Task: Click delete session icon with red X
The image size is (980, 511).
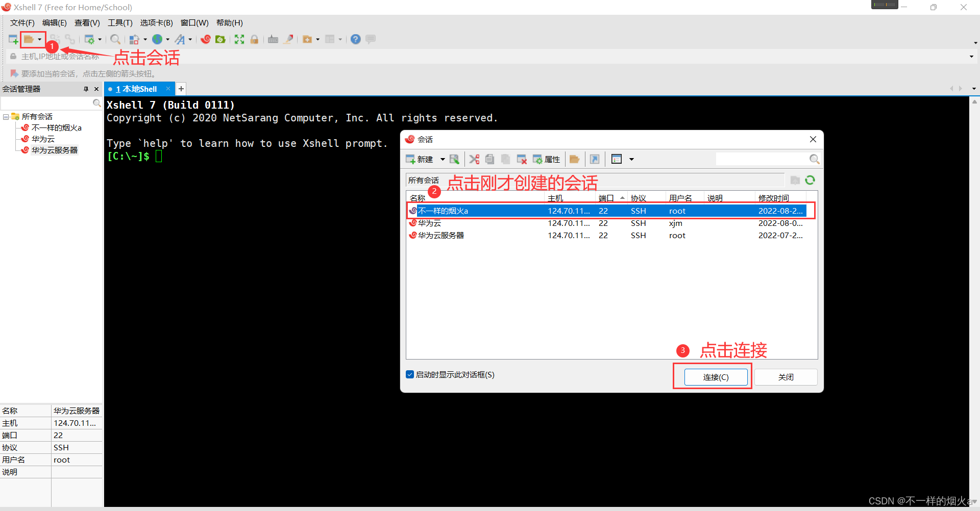Action: click(x=522, y=160)
